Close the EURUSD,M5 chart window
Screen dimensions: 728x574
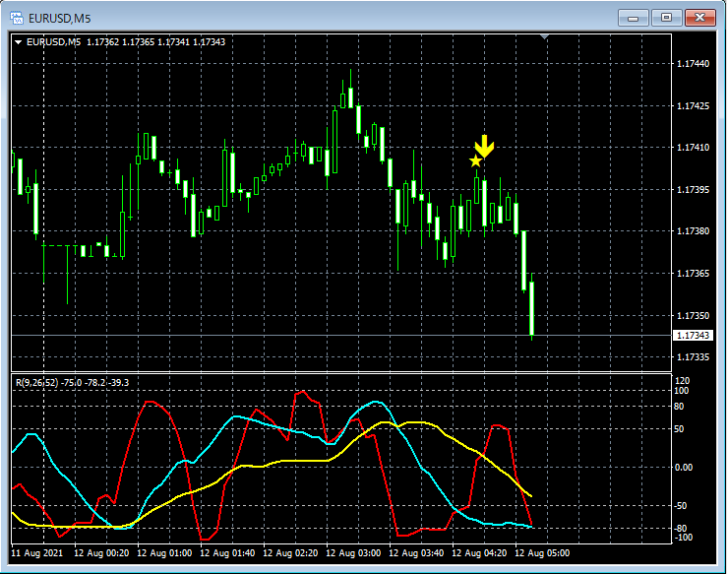click(x=700, y=18)
